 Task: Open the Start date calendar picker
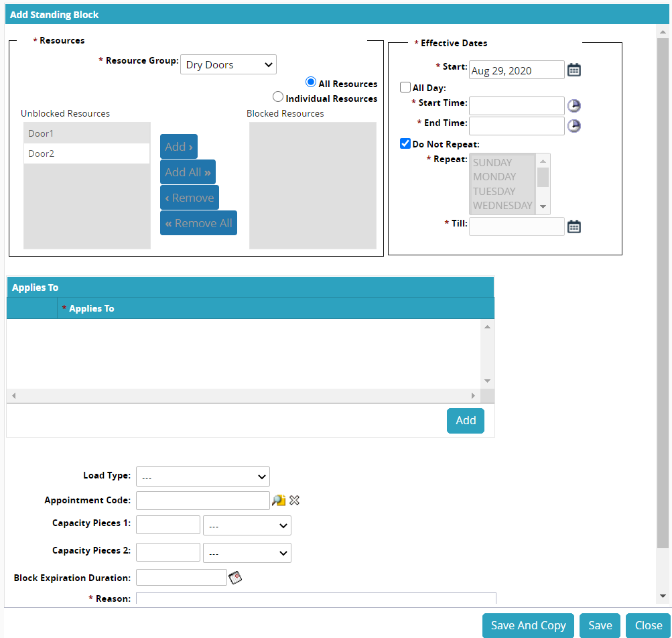(574, 70)
